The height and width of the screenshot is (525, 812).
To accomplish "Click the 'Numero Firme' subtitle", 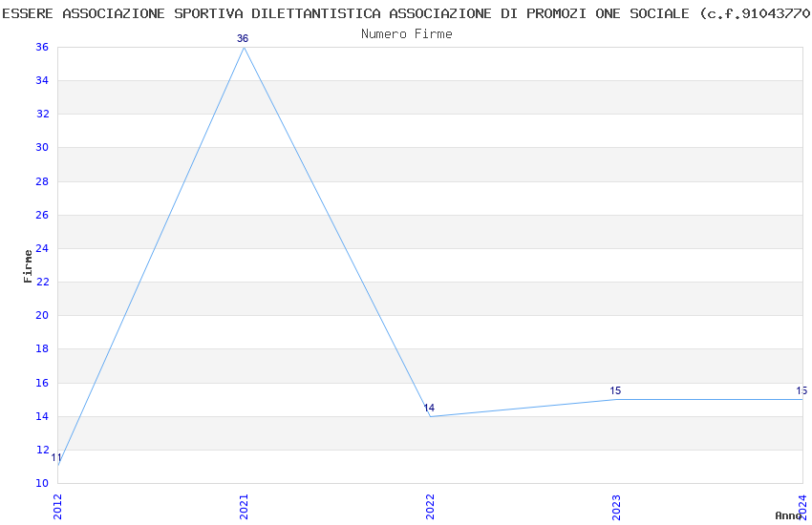I will tap(407, 34).
